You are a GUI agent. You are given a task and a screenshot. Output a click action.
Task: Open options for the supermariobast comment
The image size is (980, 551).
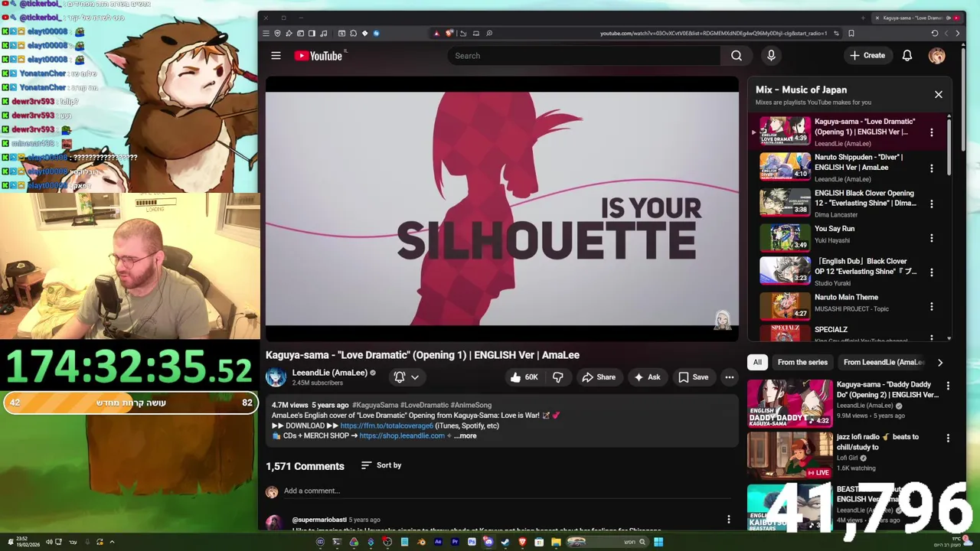[x=728, y=520]
